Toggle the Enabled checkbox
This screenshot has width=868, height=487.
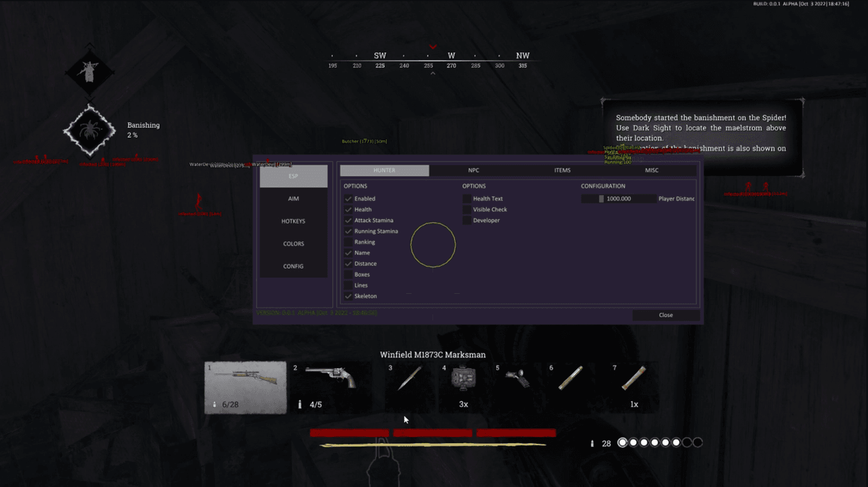348,199
